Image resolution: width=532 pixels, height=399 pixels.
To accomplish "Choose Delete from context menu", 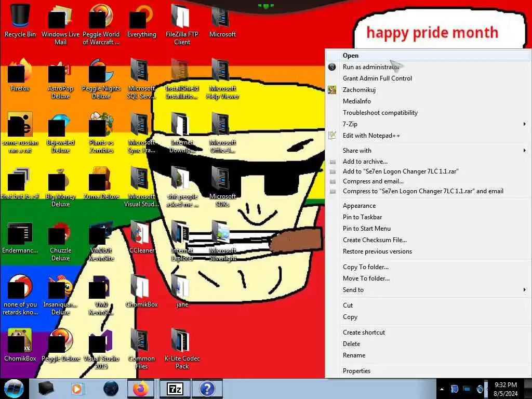I will 428,344.
